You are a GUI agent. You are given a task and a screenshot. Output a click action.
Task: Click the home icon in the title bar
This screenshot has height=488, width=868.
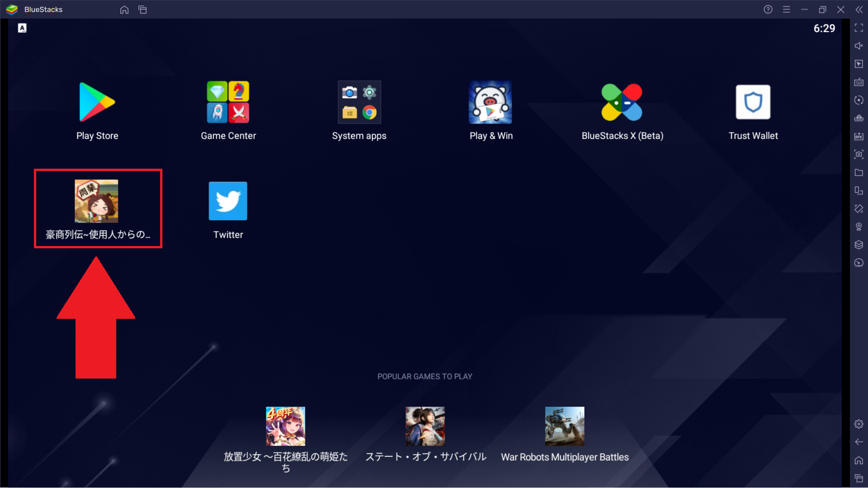pos(124,9)
